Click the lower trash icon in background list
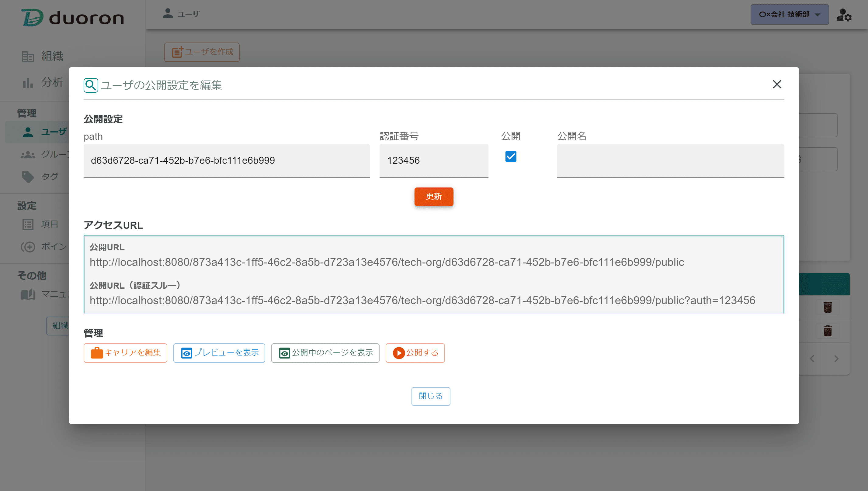Screen dimensions: 868x491 tap(828, 331)
